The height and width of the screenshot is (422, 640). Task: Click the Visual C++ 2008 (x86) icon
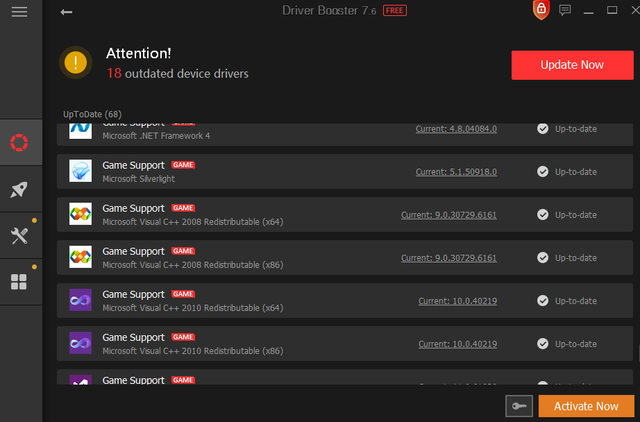pos(80,257)
